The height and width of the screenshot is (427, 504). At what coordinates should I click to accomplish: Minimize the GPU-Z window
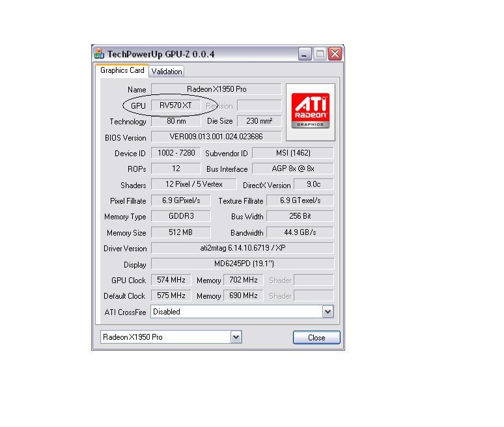point(304,53)
